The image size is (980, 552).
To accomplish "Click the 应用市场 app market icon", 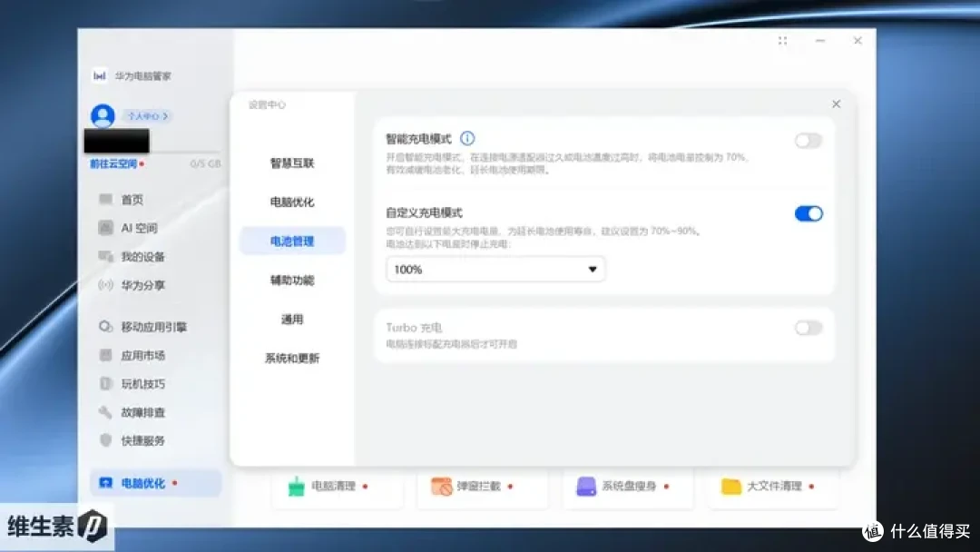I will point(105,355).
